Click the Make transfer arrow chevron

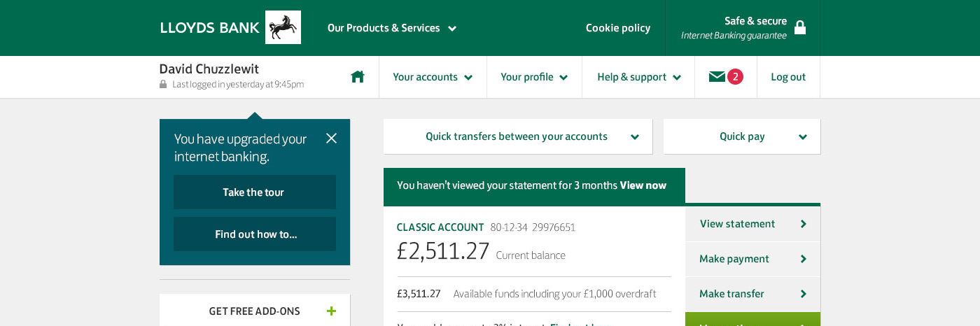803,294
